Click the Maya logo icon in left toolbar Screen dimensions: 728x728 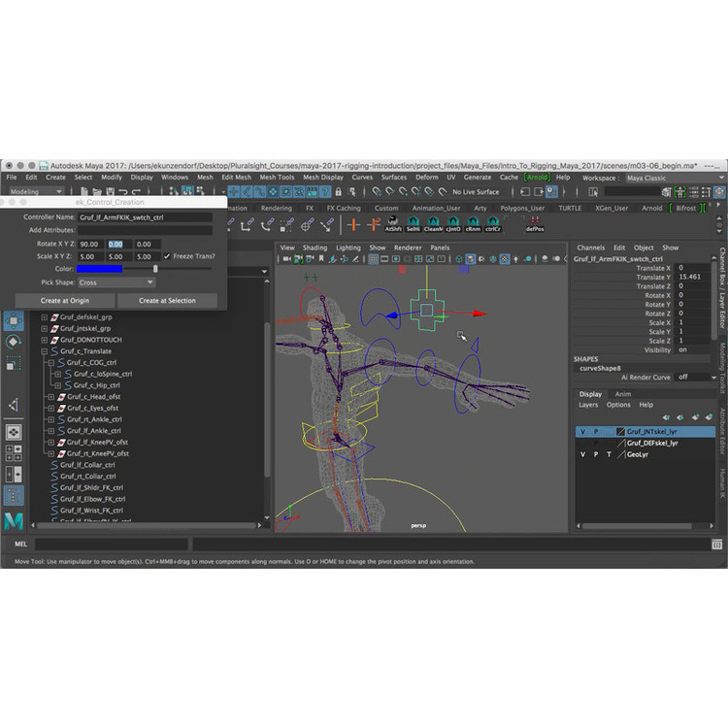(14, 521)
